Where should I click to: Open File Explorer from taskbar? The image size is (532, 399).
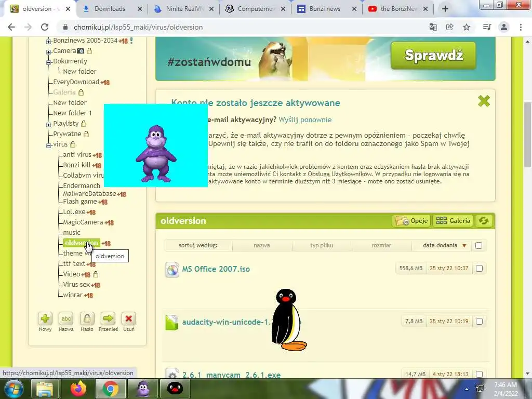point(45,389)
